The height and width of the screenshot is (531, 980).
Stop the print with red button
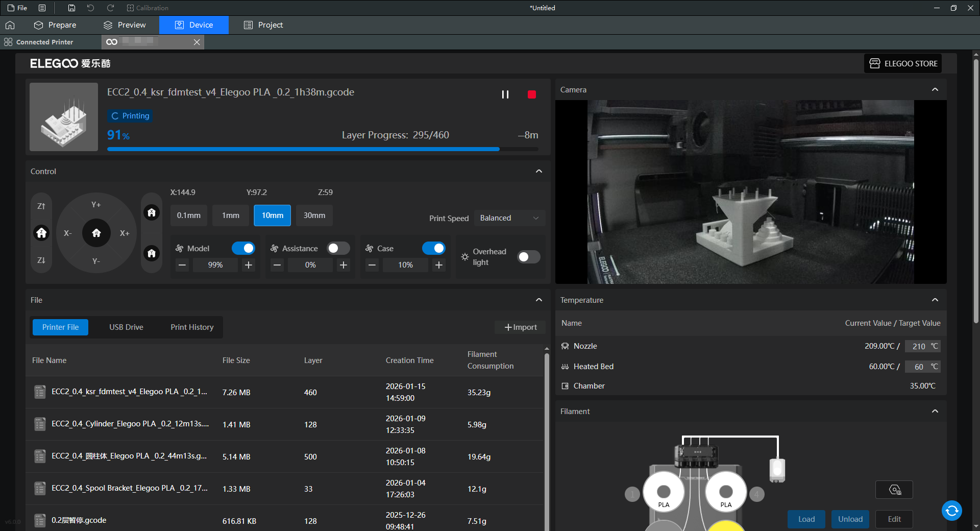[x=531, y=94]
